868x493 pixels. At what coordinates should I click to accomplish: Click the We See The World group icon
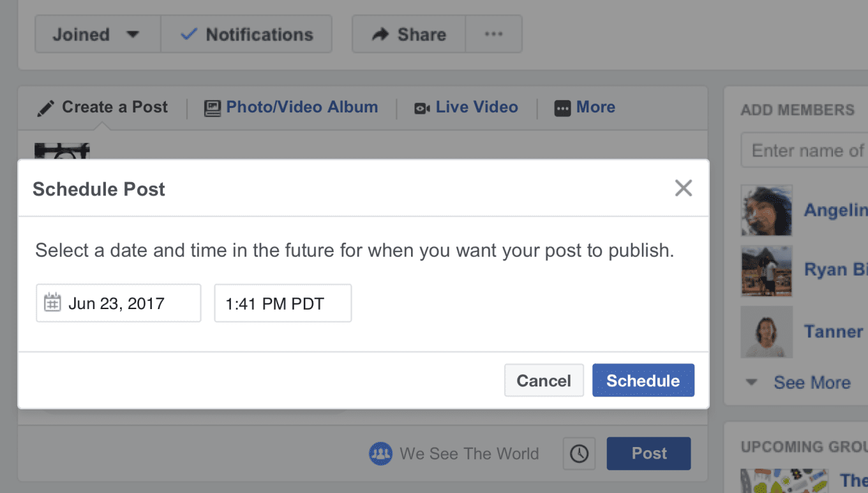[380, 453]
